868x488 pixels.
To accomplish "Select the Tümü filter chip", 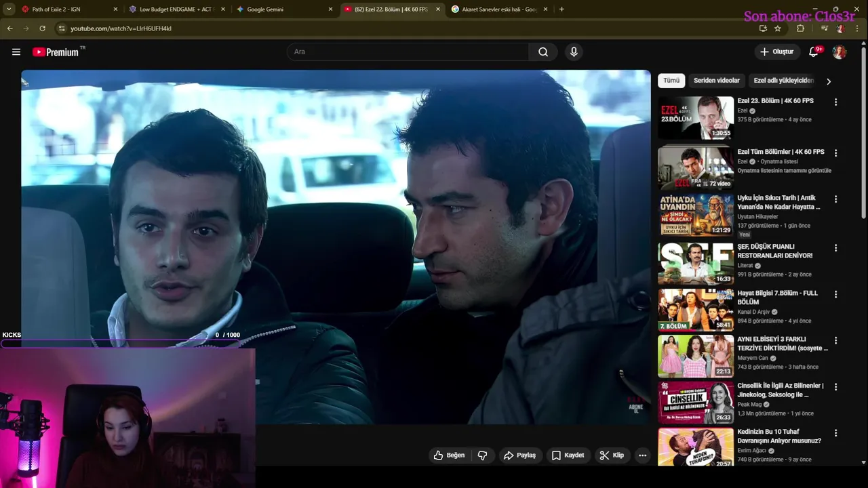I will point(671,81).
